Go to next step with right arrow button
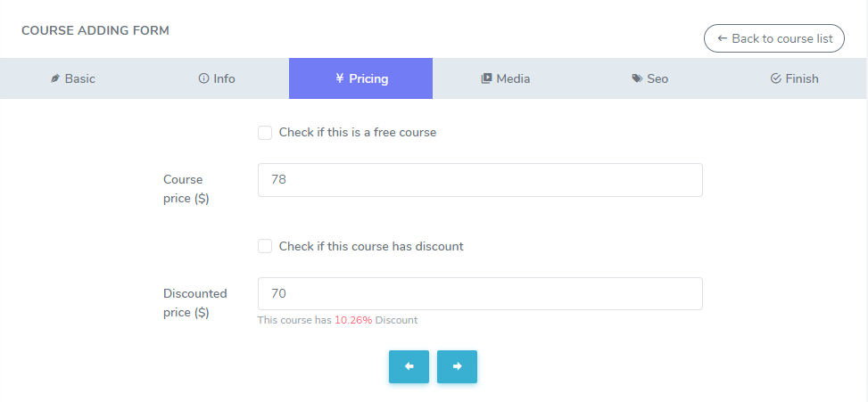The width and height of the screenshot is (868, 402). point(457,366)
